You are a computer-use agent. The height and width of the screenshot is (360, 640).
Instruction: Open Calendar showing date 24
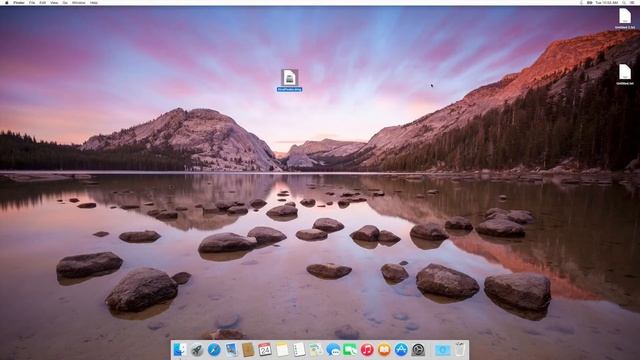(265, 350)
